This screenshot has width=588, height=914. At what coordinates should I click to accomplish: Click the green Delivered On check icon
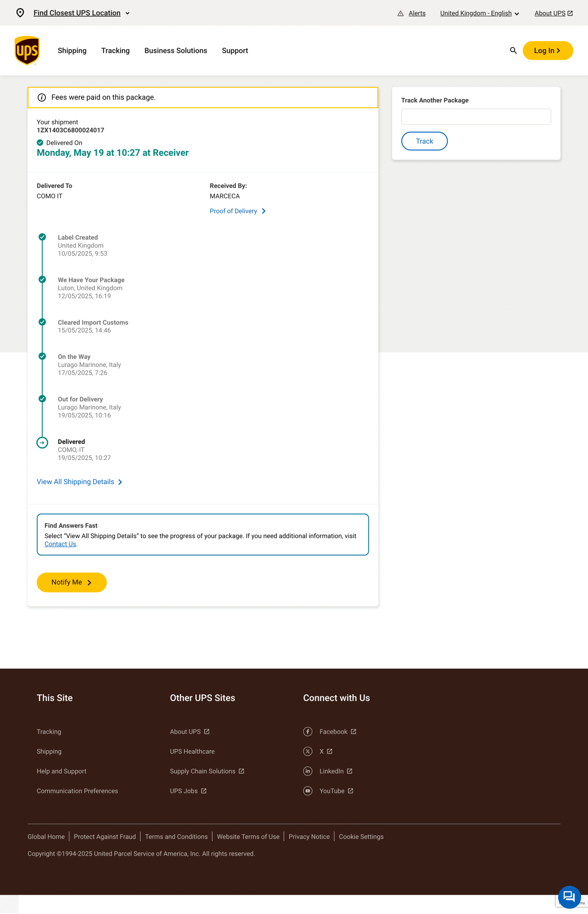pos(40,143)
